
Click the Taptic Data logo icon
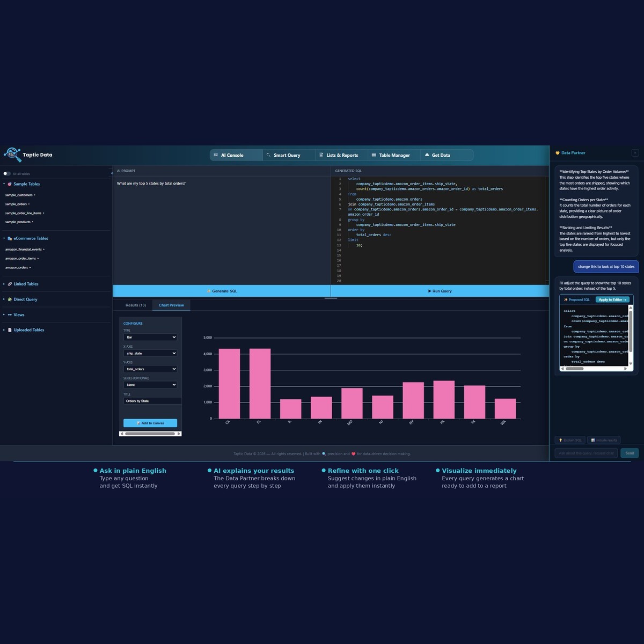coord(12,155)
